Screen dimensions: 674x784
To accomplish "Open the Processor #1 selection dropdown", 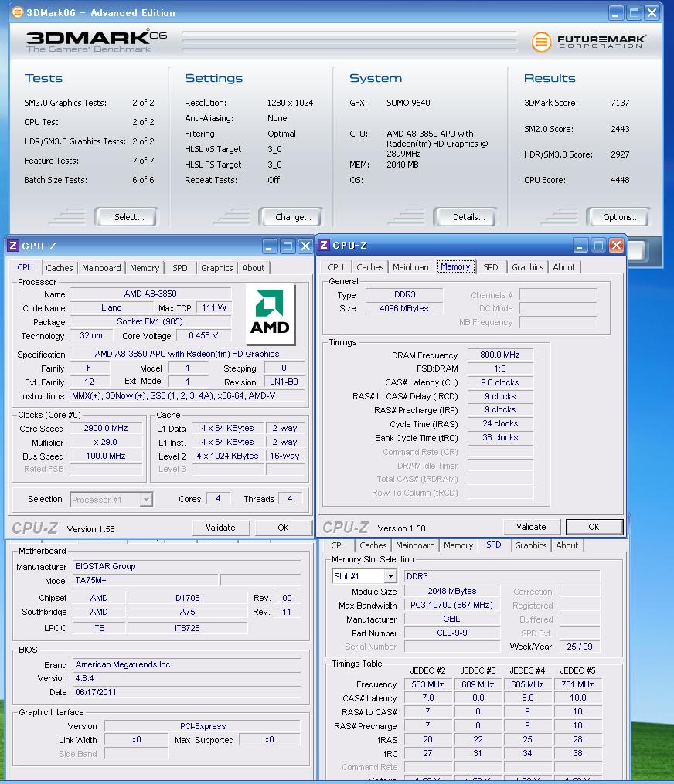I will pyautogui.click(x=146, y=500).
